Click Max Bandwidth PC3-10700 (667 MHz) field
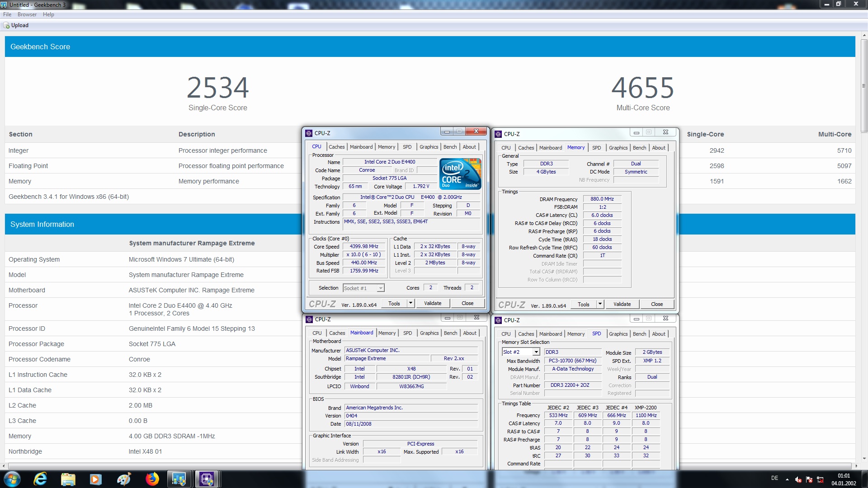The image size is (868, 488). coord(572,361)
